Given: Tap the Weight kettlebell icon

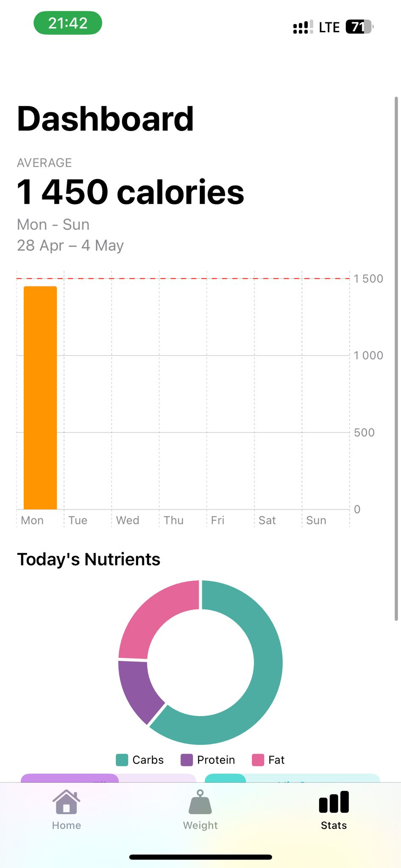Looking at the screenshot, I should [200, 802].
